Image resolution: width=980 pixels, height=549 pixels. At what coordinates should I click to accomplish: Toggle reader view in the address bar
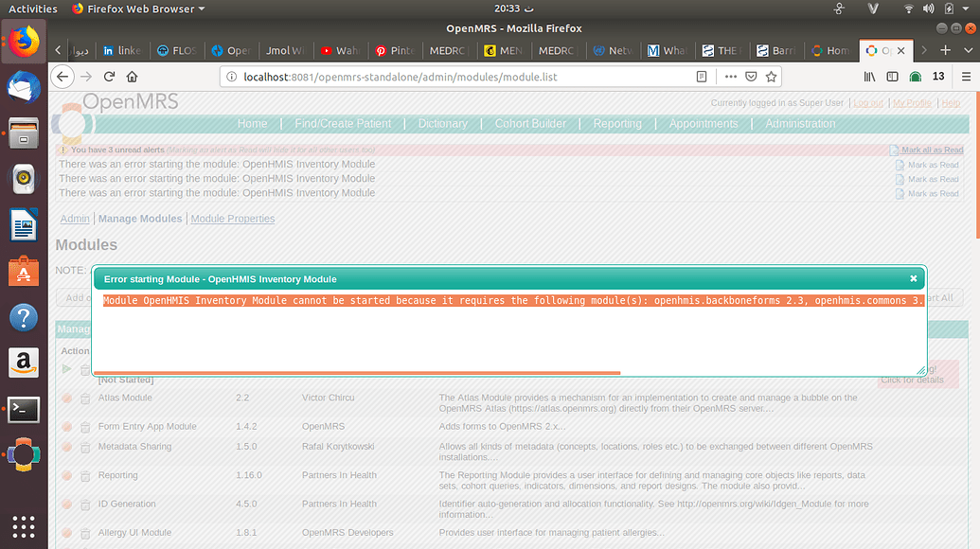pos(702,77)
